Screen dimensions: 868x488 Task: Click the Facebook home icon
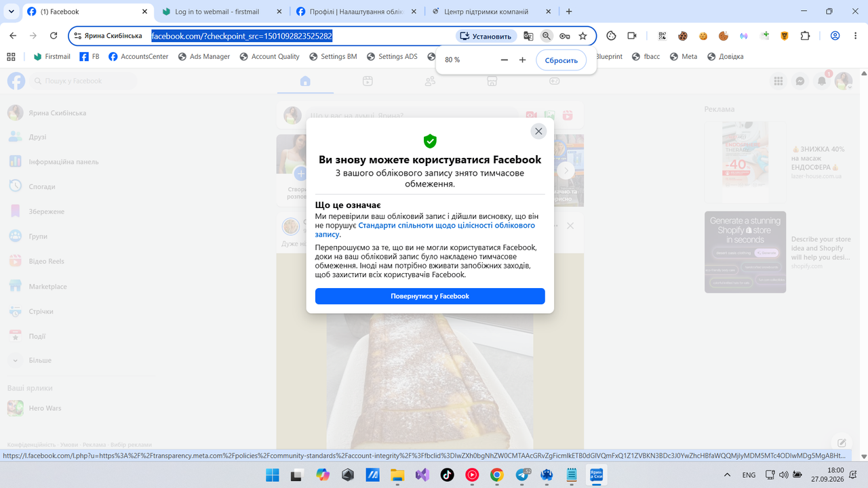pos(305,81)
